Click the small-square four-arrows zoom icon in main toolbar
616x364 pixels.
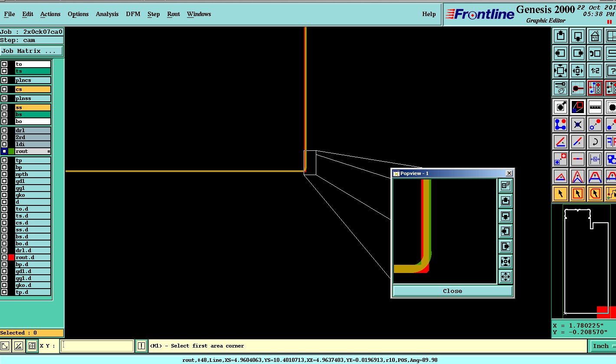click(x=578, y=71)
